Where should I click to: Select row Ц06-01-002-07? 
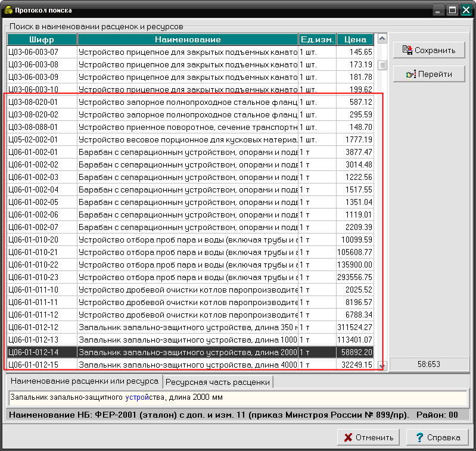190,228
